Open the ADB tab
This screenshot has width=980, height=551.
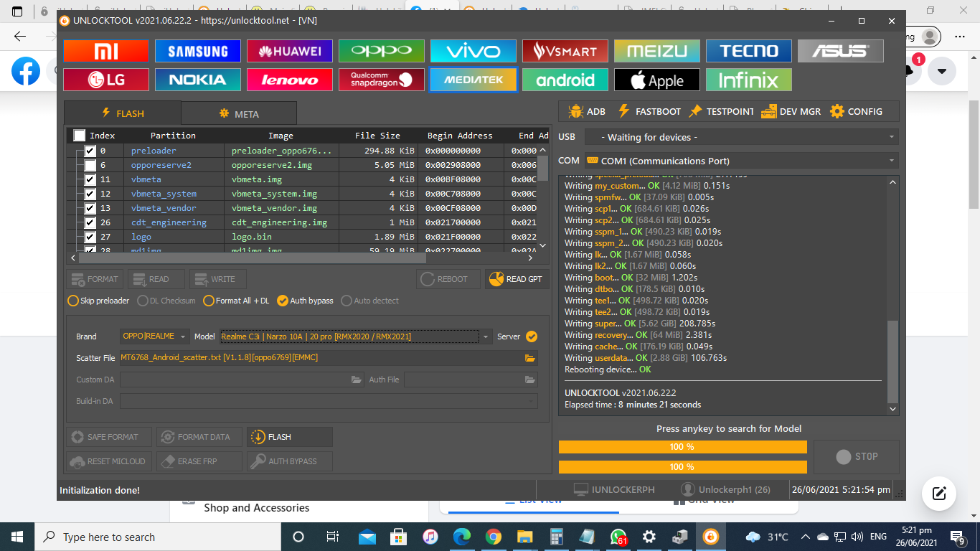[586, 111]
